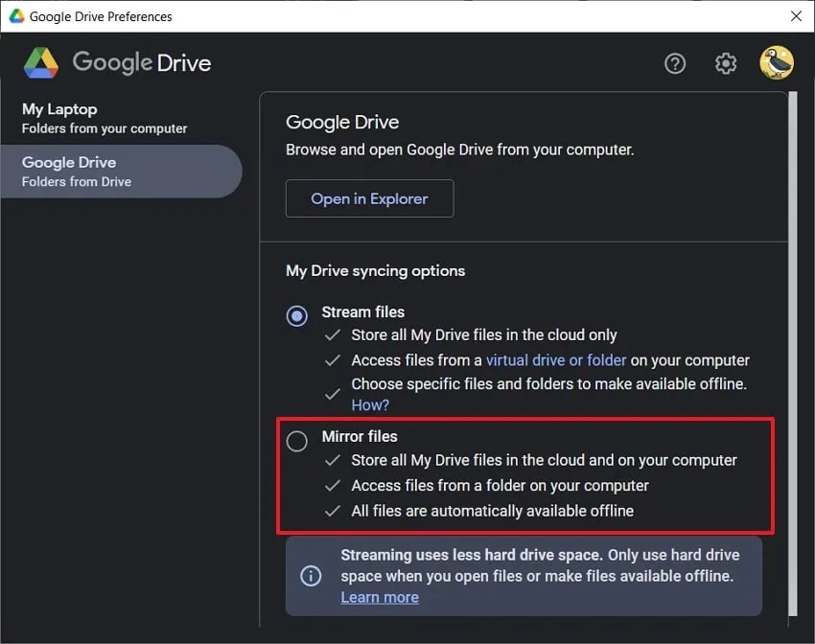Image resolution: width=815 pixels, height=644 pixels.
Task: Click the triangle in the Google Drive logo
Action: click(x=40, y=62)
